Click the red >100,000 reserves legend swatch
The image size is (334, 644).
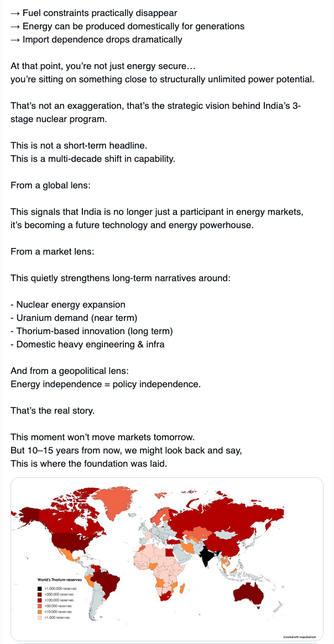40,600
